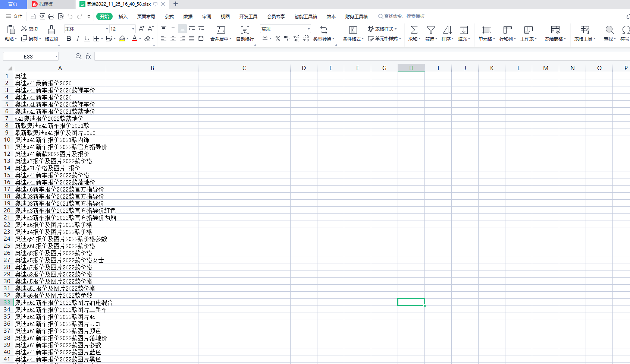
Task: Click the search commands box
Action: click(x=401, y=16)
